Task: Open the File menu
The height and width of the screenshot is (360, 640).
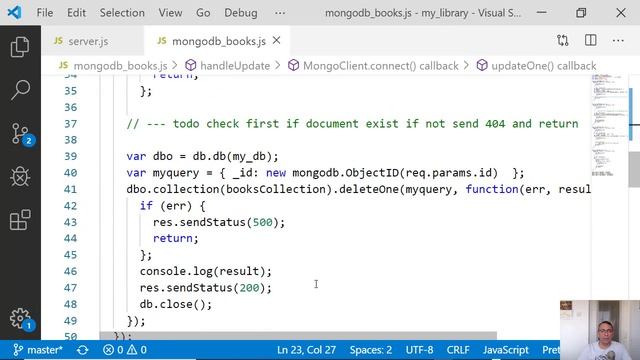Action: point(44,13)
